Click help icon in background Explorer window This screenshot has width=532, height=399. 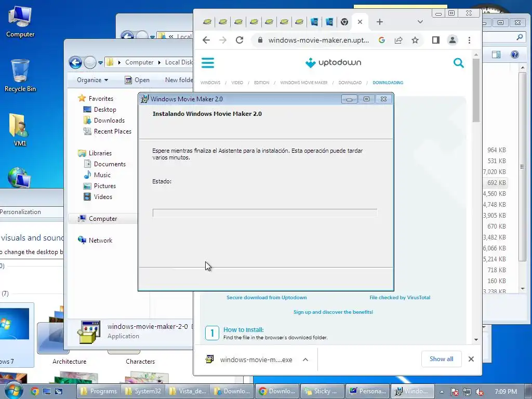[514, 55]
